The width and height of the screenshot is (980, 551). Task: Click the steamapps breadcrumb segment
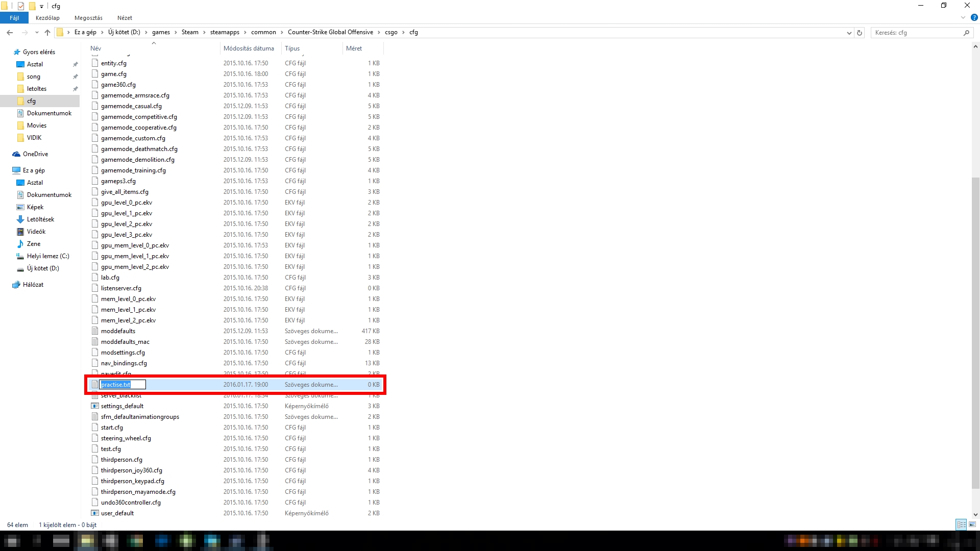[x=225, y=32]
